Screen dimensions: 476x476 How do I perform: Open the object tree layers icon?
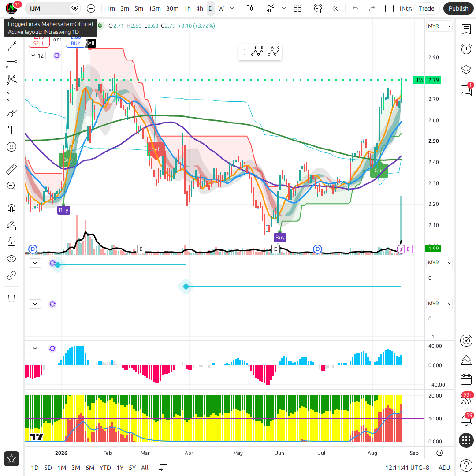click(466, 70)
